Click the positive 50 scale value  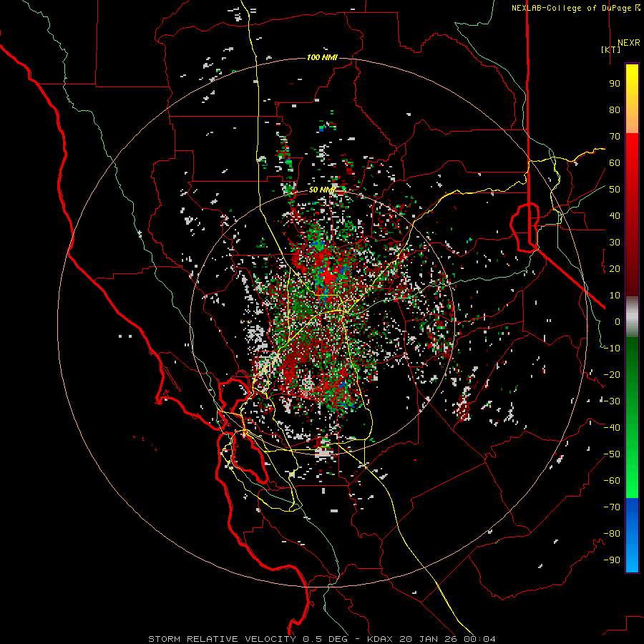point(615,190)
